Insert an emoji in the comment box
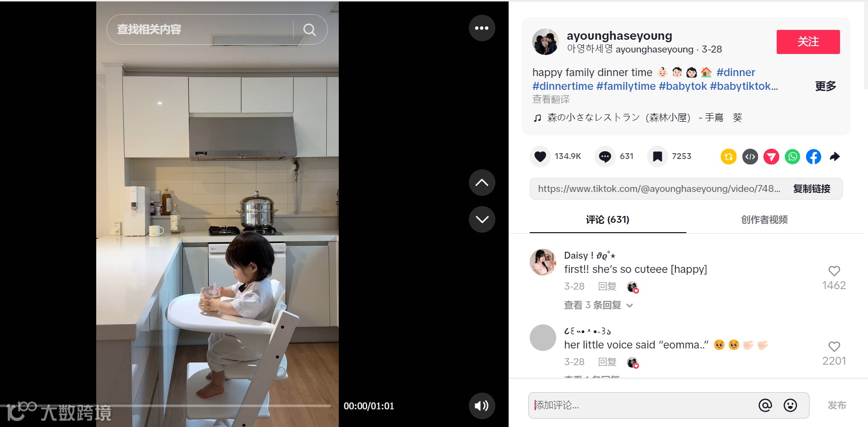 coord(790,405)
